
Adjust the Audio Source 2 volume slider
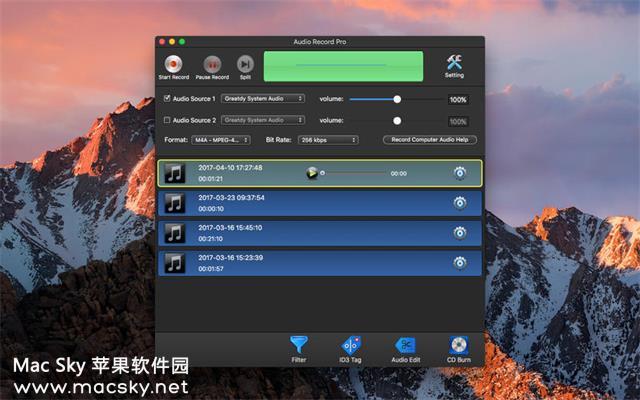click(397, 121)
